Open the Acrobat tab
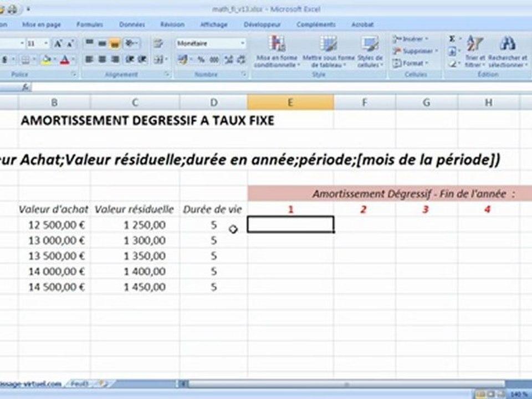532x399 pixels. point(362,24)
